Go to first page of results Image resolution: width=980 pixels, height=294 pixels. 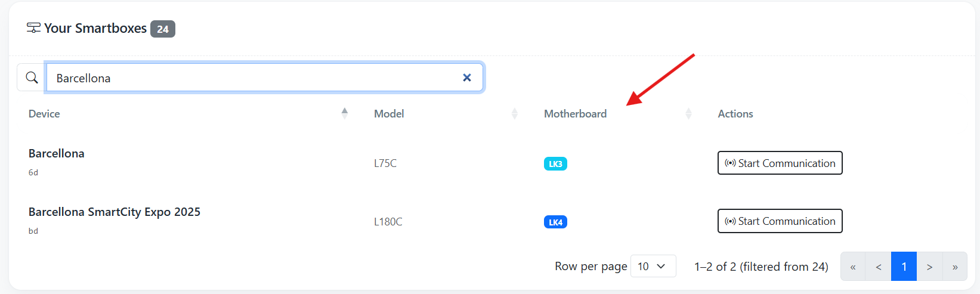[853, 267]
